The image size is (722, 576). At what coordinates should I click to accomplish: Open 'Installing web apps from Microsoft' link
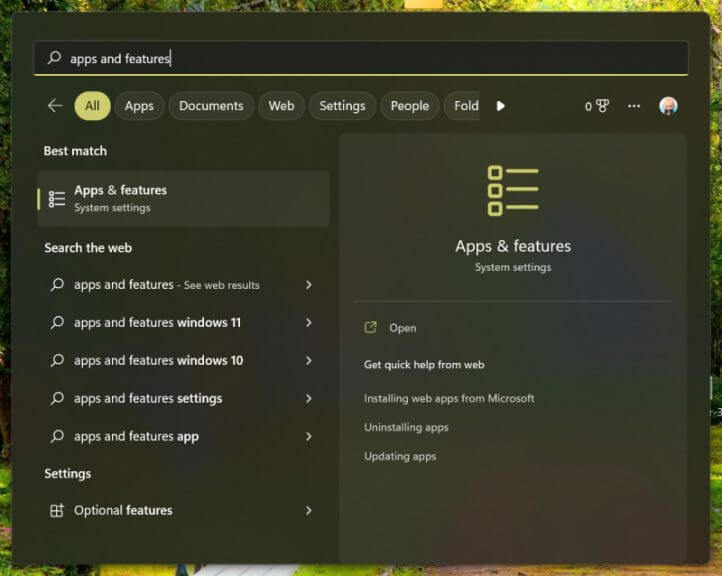449,398
